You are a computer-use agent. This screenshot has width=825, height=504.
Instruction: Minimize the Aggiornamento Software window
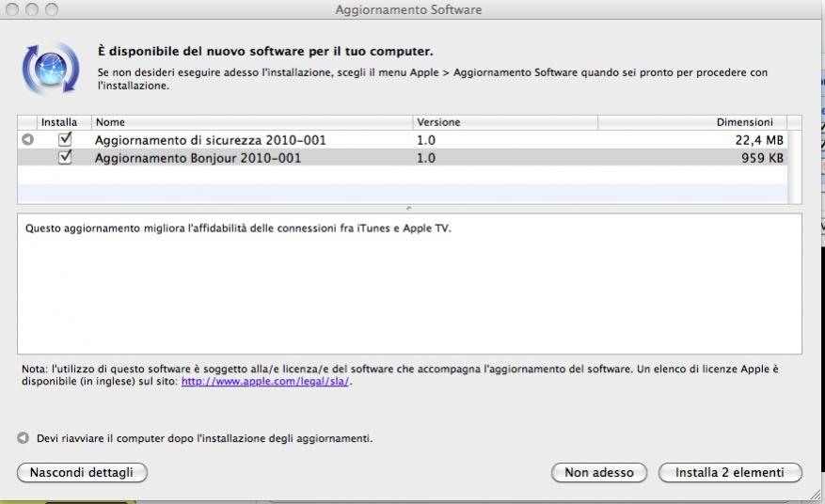coord(32,9)
